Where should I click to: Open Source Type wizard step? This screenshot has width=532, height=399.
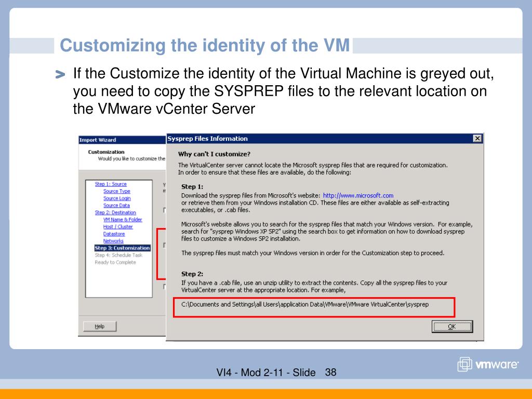(117, 191)
